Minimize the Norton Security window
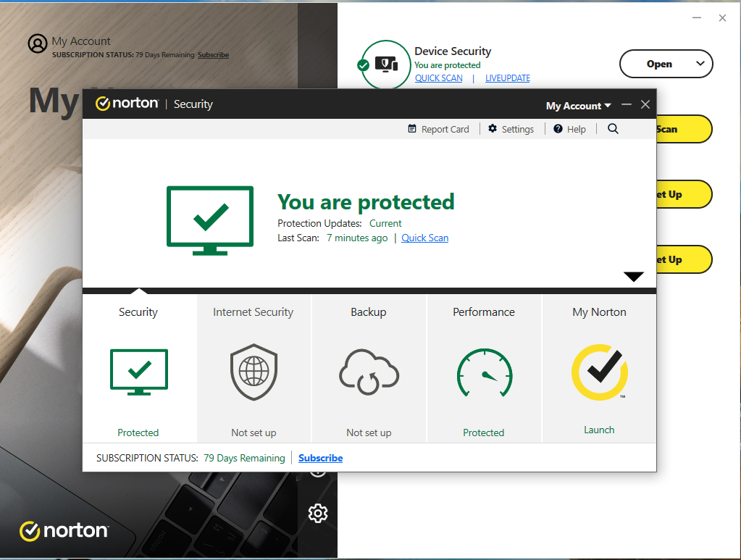Image resolution: width=741 pixels, height=560 pixels. (x=627, y=104)
